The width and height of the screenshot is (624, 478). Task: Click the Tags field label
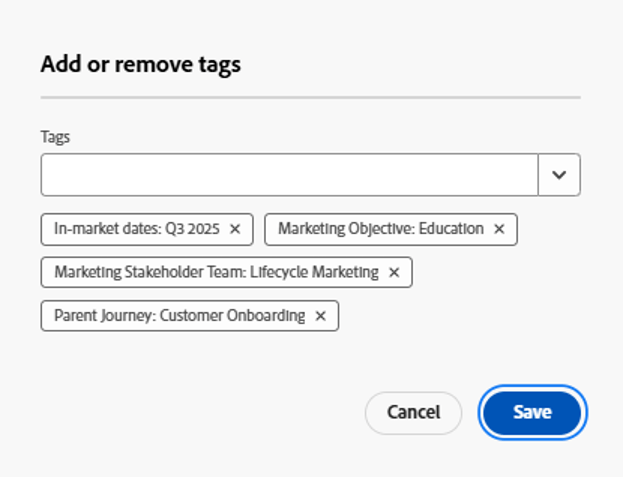tap(55, 137)
